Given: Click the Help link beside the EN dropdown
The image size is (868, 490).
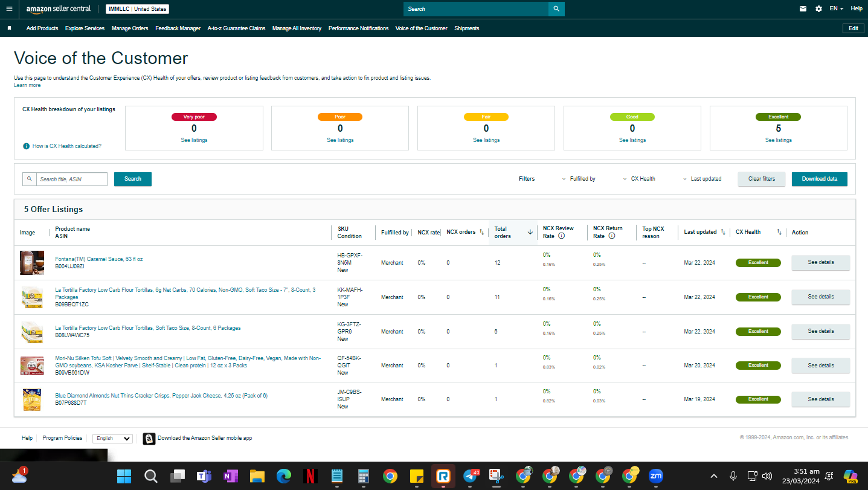Looking at the screenshot, I should pyautogui.click(x=857, y=9).
